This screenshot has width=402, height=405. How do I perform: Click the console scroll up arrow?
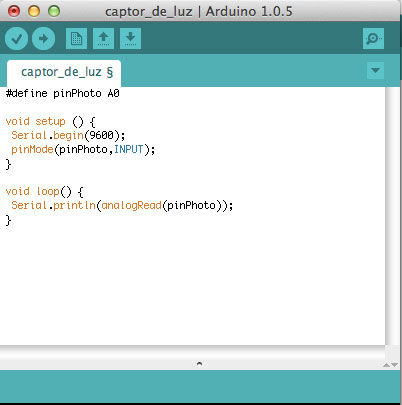coord(386,365)
